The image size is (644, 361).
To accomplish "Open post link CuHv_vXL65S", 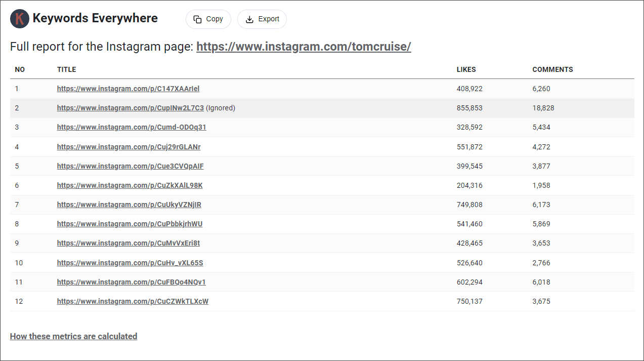I will [x=130, y=263].
